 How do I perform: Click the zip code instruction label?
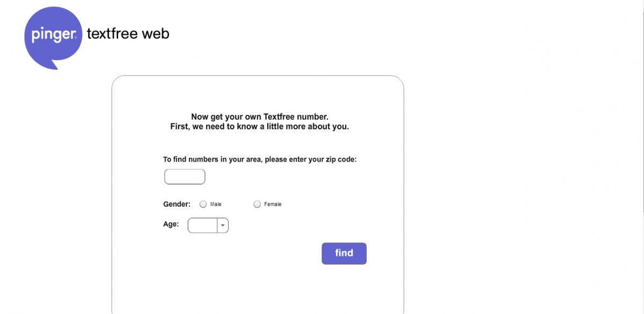click(x=260, y=159)
